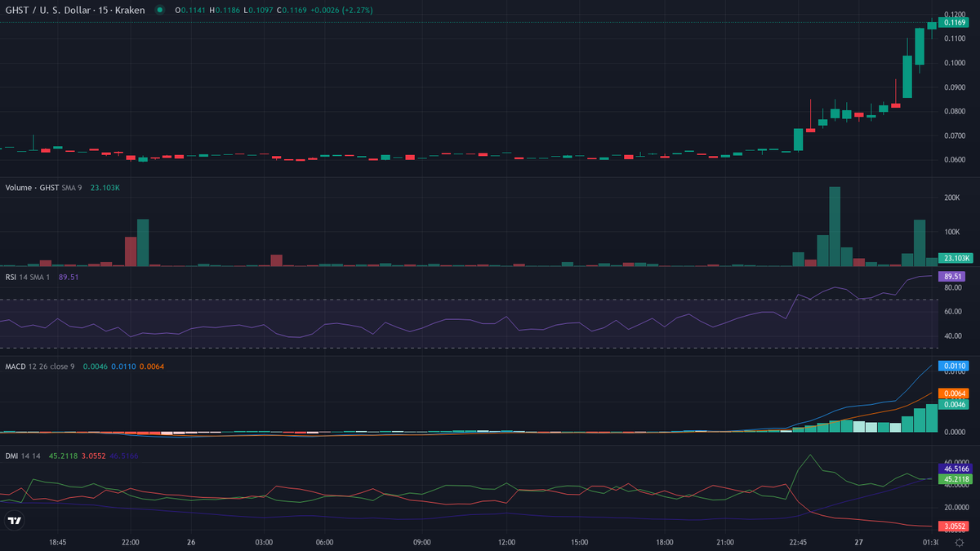This screenshot has height=551, width=980.
Task: Click the 22:45 time axis label
Action: [x=798, y=541]
